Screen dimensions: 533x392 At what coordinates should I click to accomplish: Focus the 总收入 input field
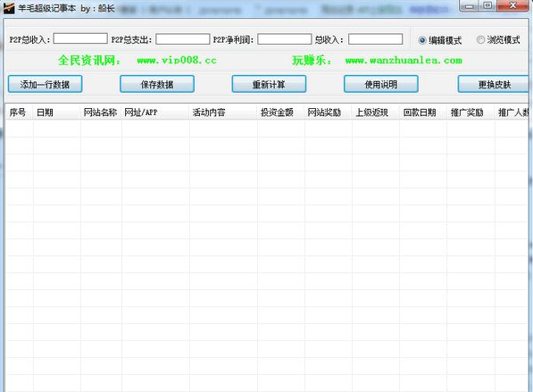pyautogui.click(x=376, y=38)
